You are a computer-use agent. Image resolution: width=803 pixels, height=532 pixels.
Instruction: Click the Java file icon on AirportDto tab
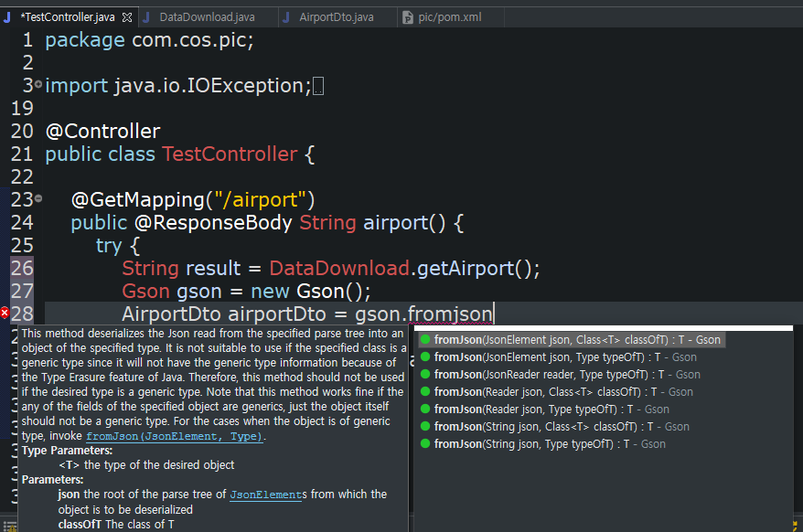(x=286, y=17)
